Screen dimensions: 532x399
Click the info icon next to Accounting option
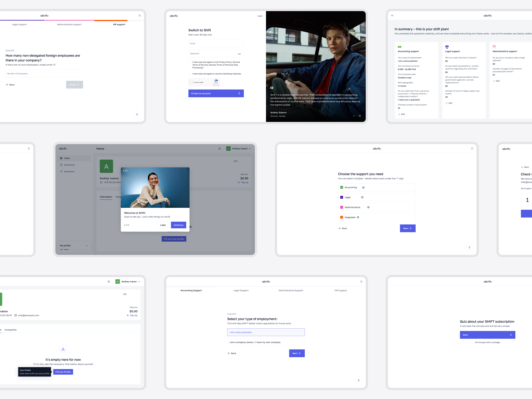click(363, 187)
